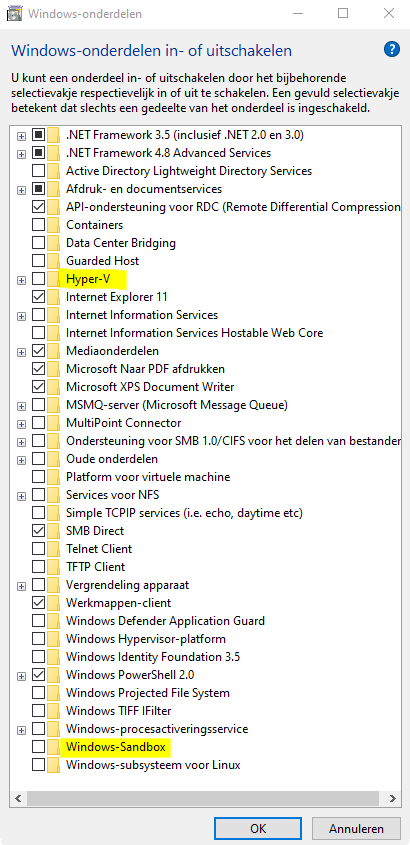Click the blue help question mark icon

click(x=392, y=50)
